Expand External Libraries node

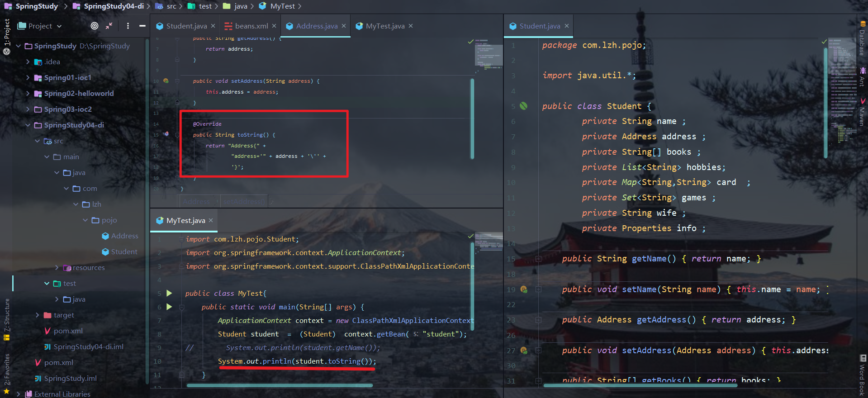(19, 394)
